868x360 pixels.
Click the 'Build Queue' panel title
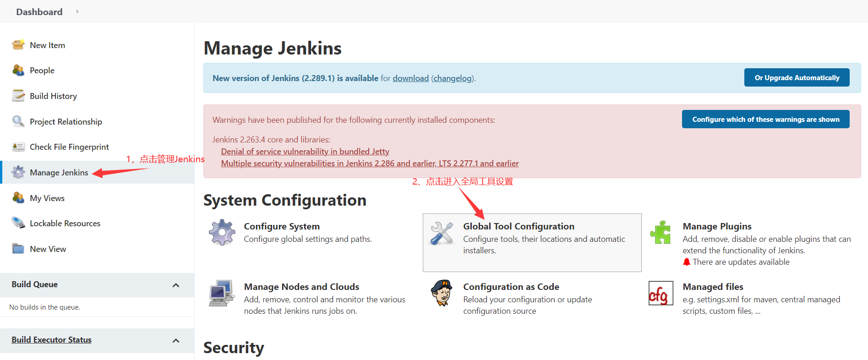pos(34,284)
